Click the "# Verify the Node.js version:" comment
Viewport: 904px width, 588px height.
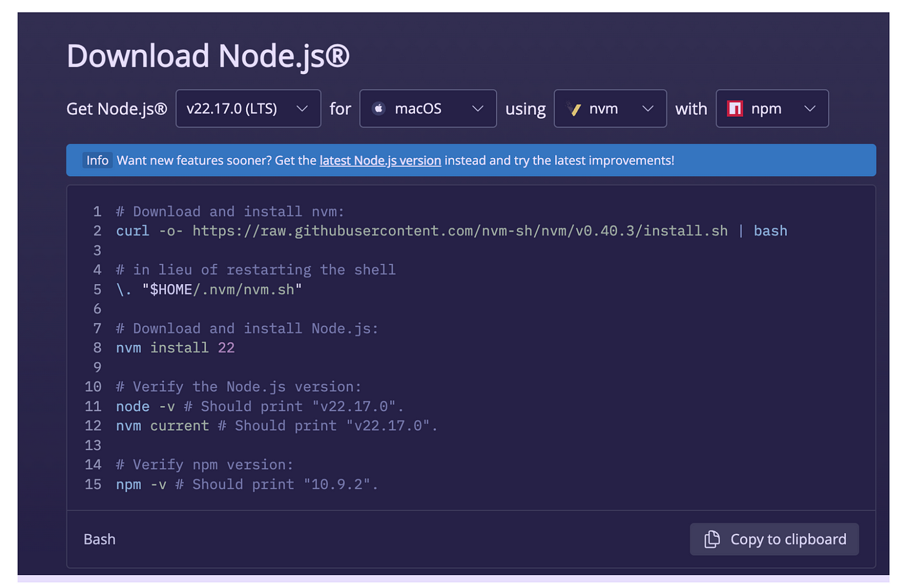point(238,387)
